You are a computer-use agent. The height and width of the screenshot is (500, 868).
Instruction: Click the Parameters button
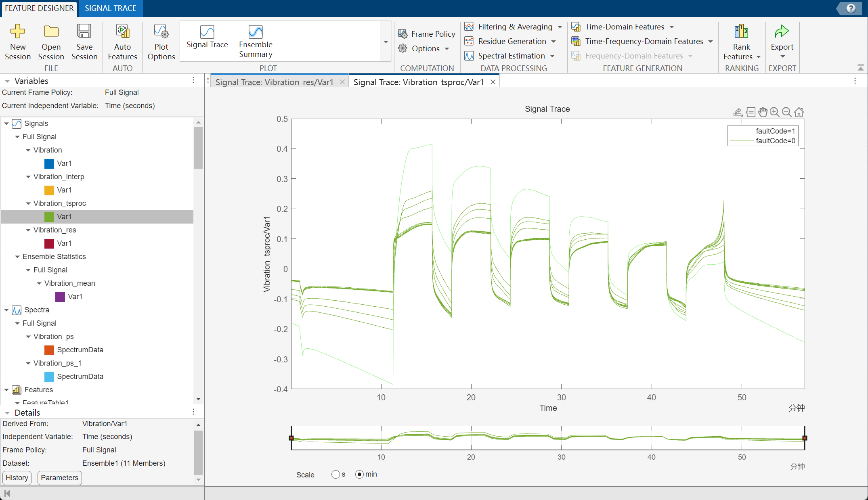pos(60,478)
